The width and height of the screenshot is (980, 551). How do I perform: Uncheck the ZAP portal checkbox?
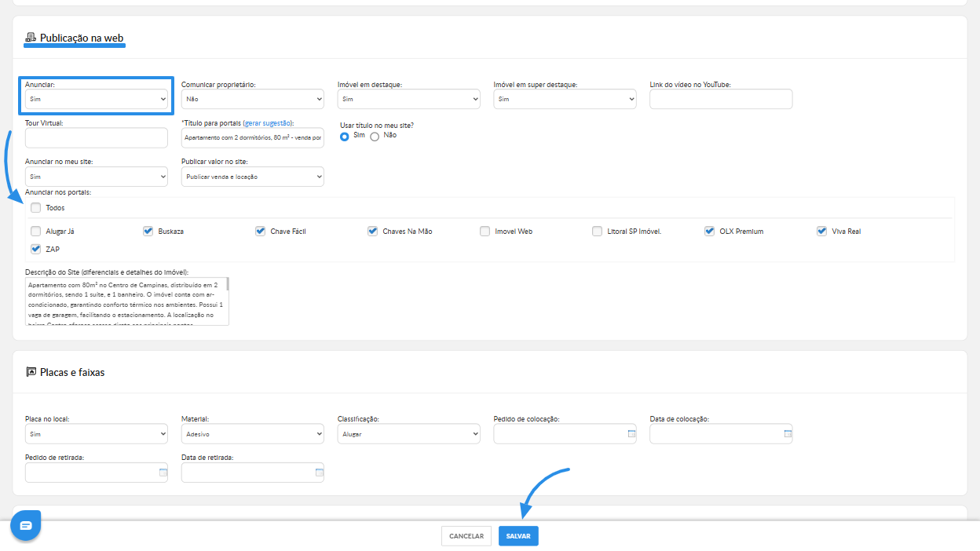click(x=36, y=249)
